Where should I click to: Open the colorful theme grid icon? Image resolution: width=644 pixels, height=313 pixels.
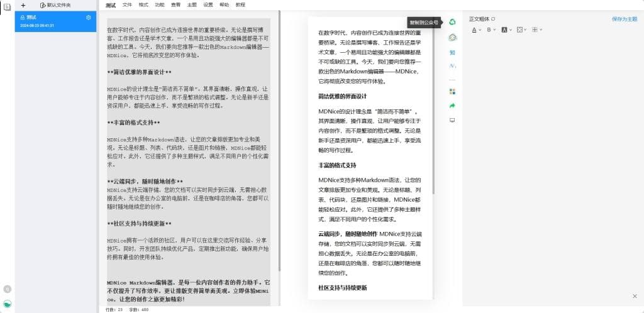coord(452,91)
